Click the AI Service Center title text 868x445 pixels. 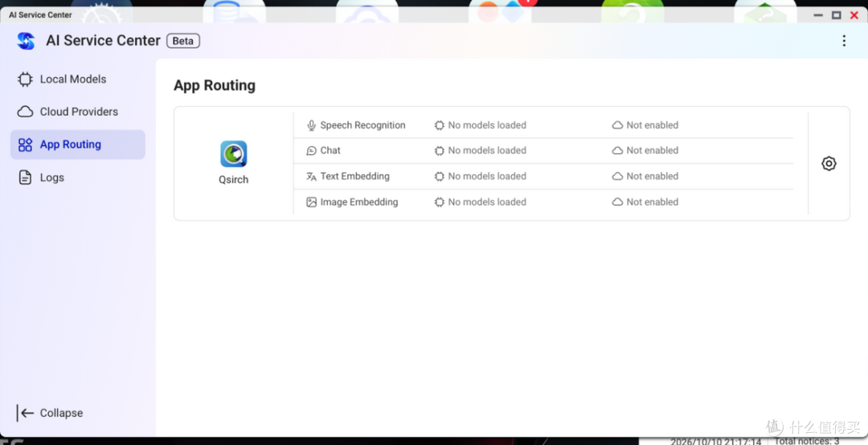[103, 40]
